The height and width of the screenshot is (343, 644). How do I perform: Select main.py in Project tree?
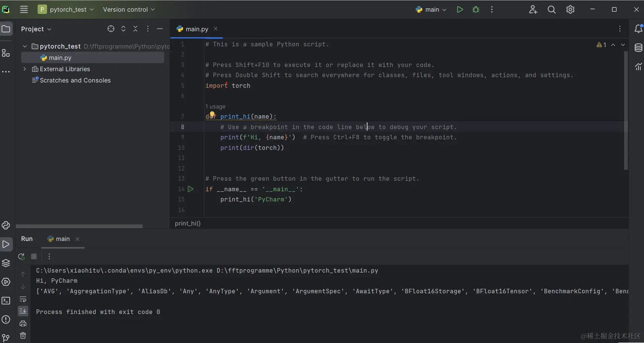[x=93, y=58]
